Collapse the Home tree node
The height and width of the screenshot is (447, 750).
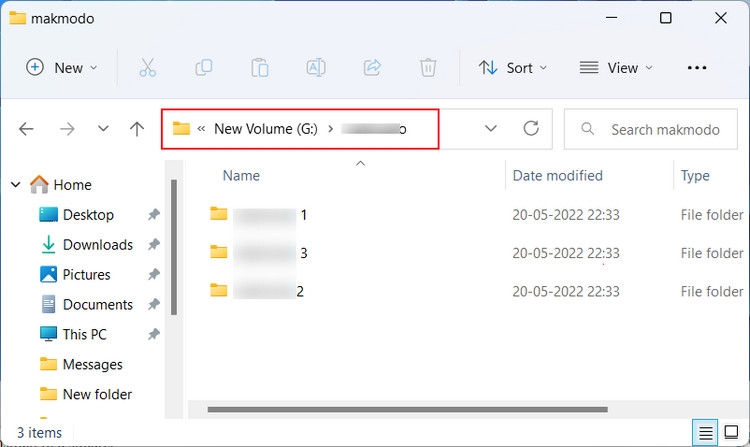pos(16,185)
